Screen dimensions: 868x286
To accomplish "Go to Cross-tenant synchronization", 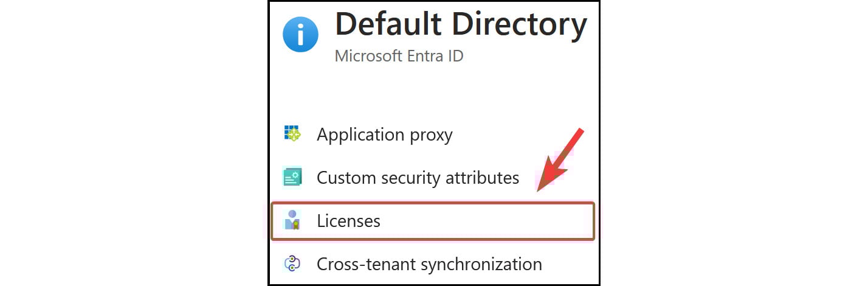I will [429, 265].
